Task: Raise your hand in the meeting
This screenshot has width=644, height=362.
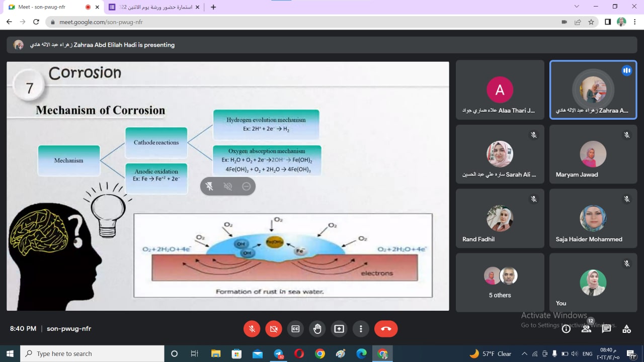Action: tap(317, 329)
